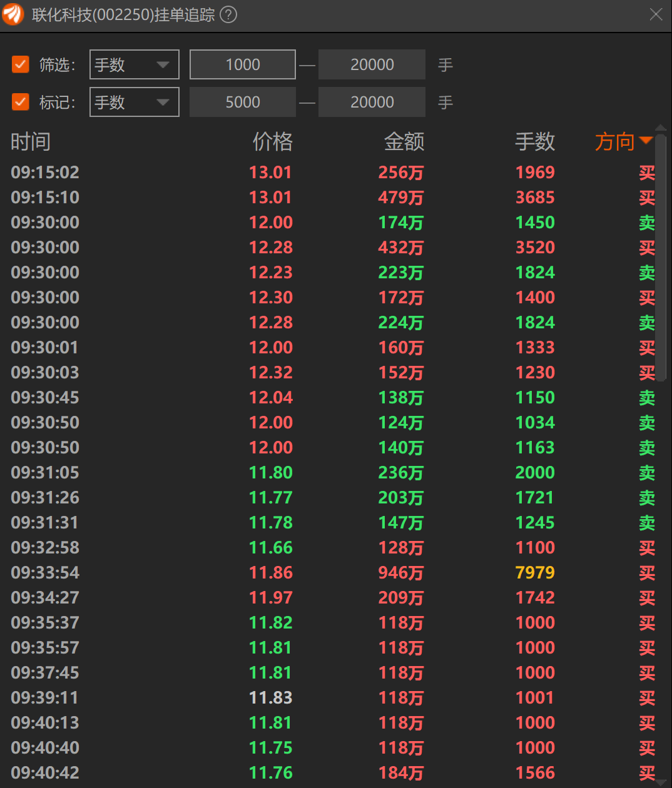
Task: Open the 筛选 手数 dropdown
Action: tap(135, 64)
